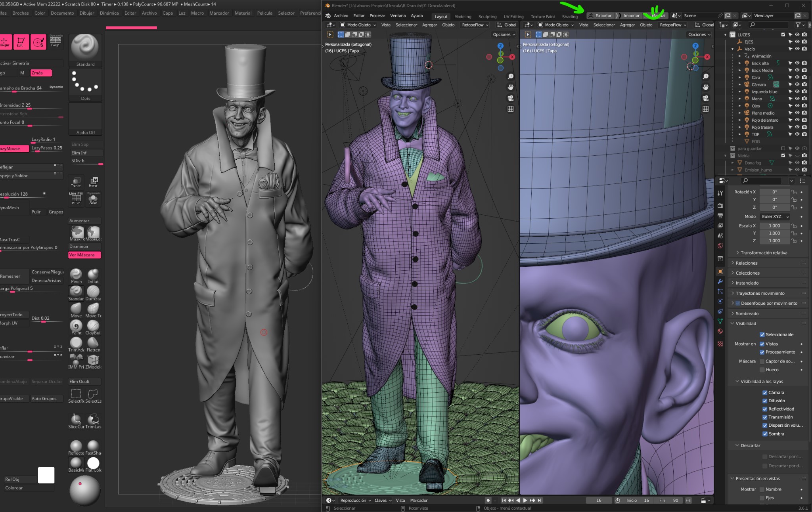Viewport: 812px width, 512px height.
Task: Disable render camera icon for TOP light
Action: pos(804,134)
